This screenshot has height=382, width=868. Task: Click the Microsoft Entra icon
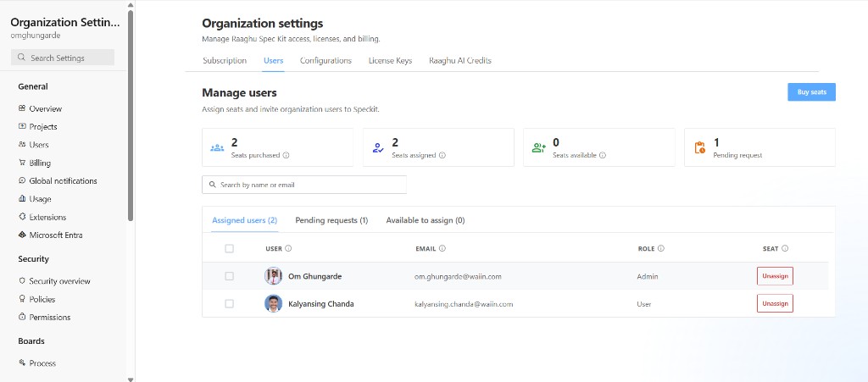22,235
